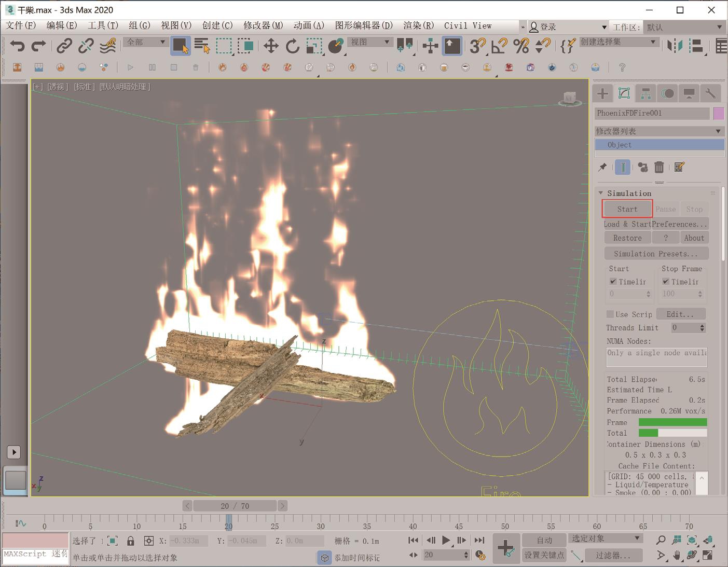Open the Create panel plus icon
This screenshot has height=567, width=728.
[602, 93]
